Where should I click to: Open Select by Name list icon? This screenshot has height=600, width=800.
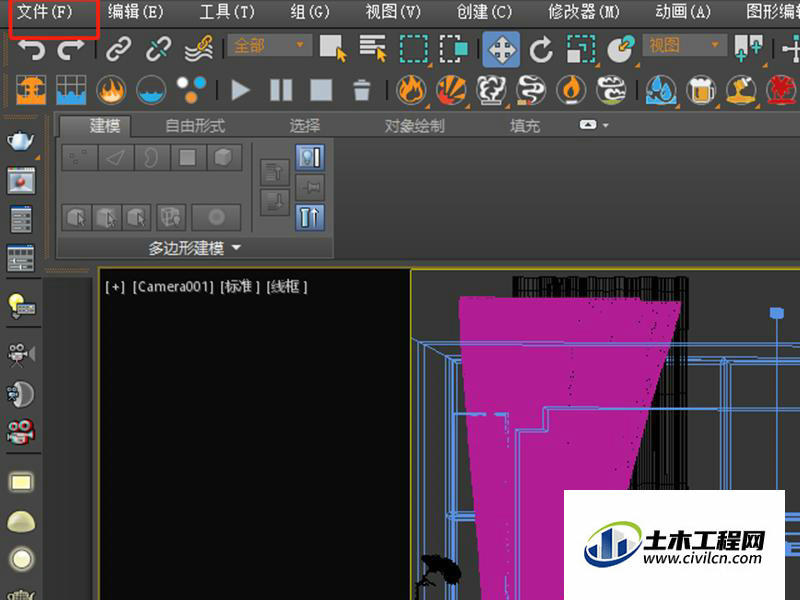click(373, 49)
